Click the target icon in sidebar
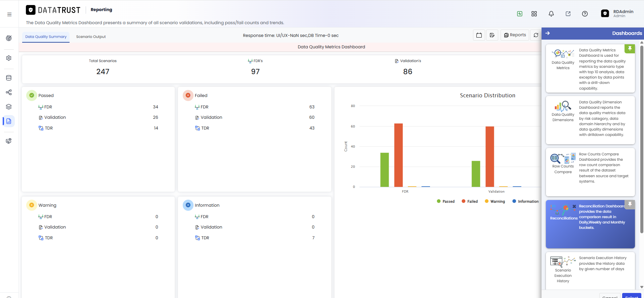 pyautogui.click(x=9, y=38)
